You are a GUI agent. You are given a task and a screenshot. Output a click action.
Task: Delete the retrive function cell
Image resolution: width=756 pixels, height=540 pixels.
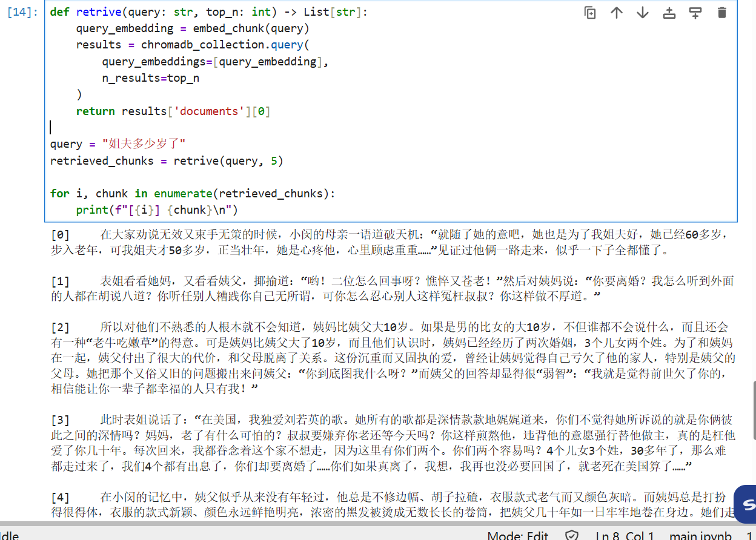pos(722,12)
